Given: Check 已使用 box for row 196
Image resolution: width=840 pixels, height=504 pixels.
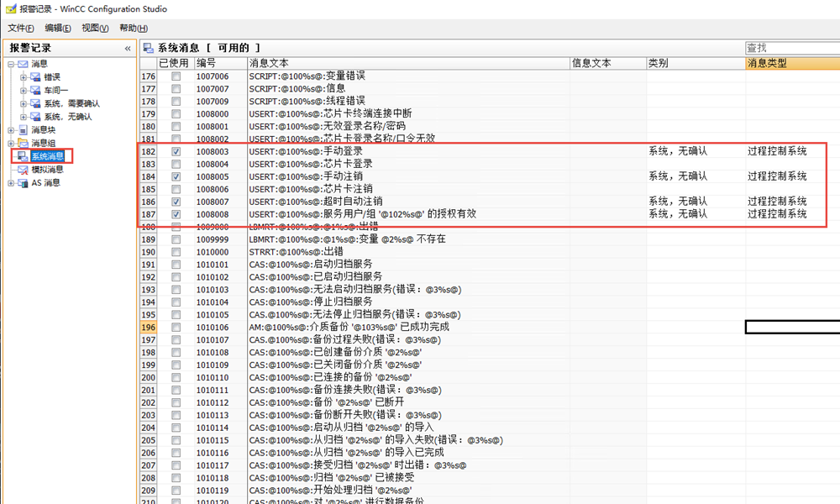Looking at the screenshot, I should pyautogui.click(x=176, y=327).
